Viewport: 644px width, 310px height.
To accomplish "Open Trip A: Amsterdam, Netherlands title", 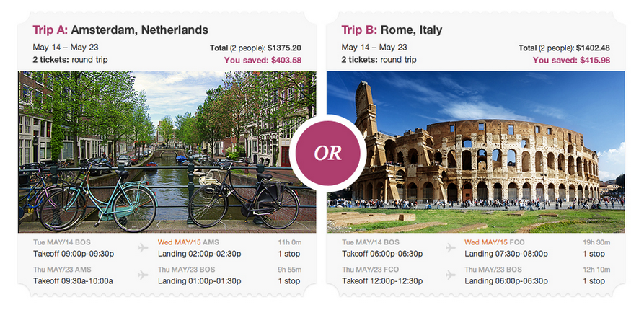I will coord(120,30).
